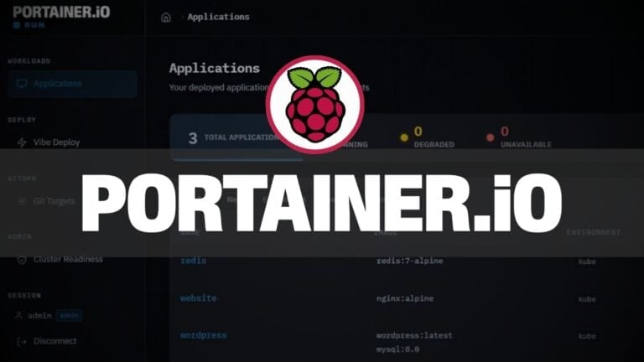This screenshot has height=362, width=644.
Task: Click the Applications monitor icon in sidebar
Action: point(22,84)
